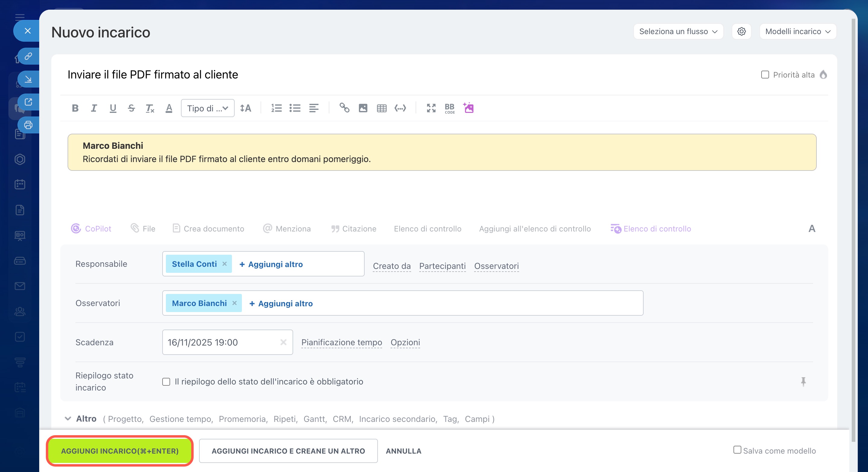Screen dimensions: 868x472
Task: Open the Pianificazione tempo link
Action: pyautogui.click(x=341, y=342)
